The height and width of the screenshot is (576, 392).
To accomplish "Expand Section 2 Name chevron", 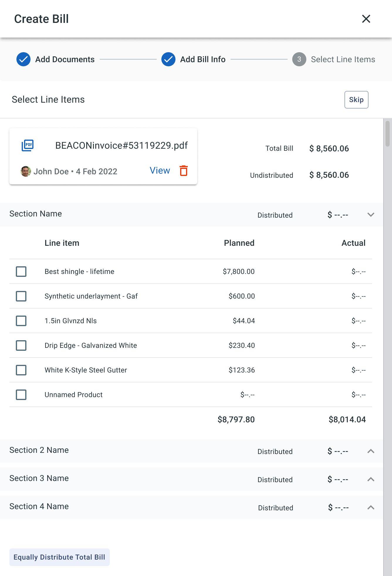I will (x=371, y=451).
